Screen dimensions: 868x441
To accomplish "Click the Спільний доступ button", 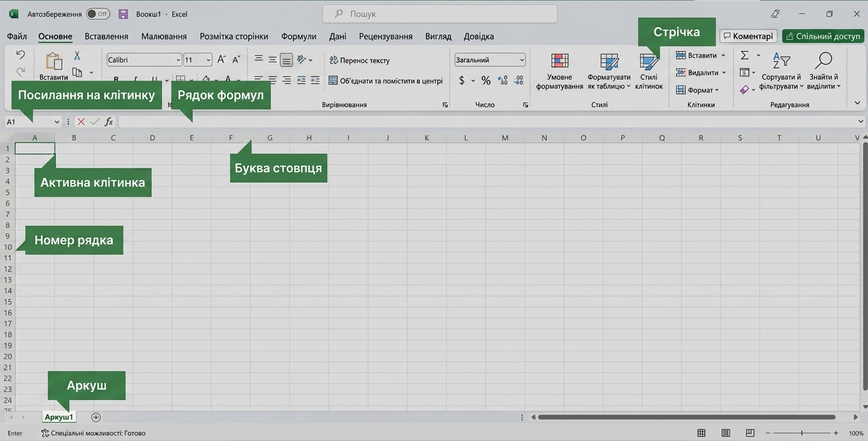I will (x=822, y=36).
